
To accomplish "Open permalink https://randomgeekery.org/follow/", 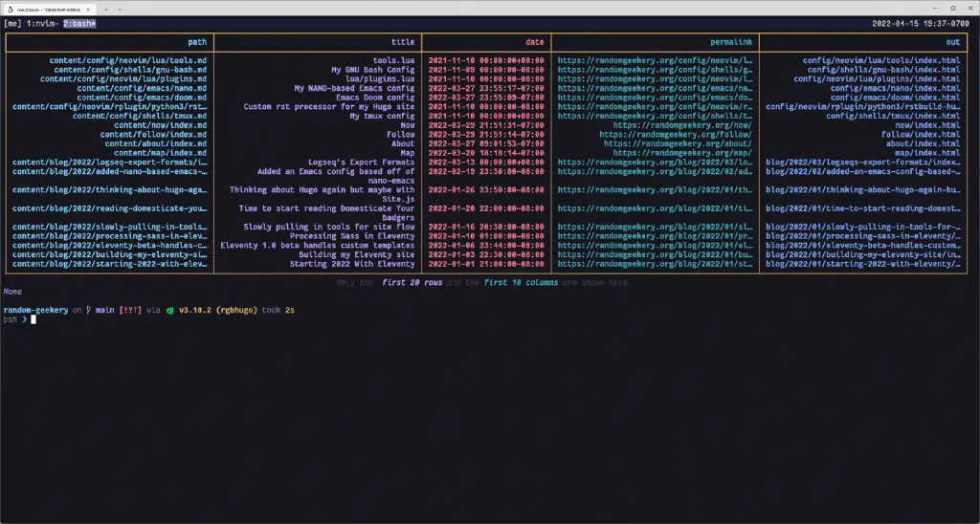I will coord(676,134).
